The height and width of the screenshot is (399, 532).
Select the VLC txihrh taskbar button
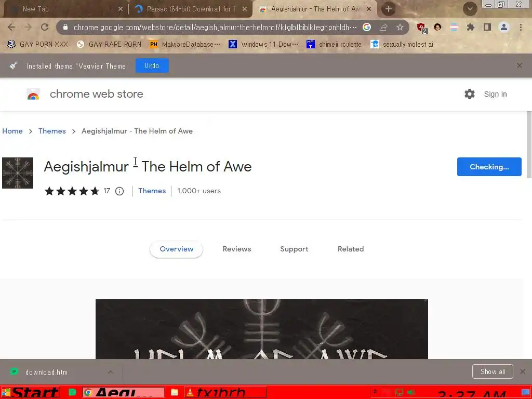pyautogui.click(x=225, y=393)
